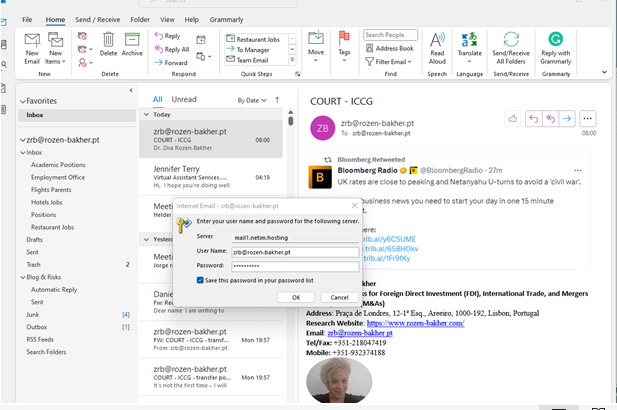The width and height of the screenshot is (617, 410).
Task: Click reply arrow in reading pane
Action: 534,118
